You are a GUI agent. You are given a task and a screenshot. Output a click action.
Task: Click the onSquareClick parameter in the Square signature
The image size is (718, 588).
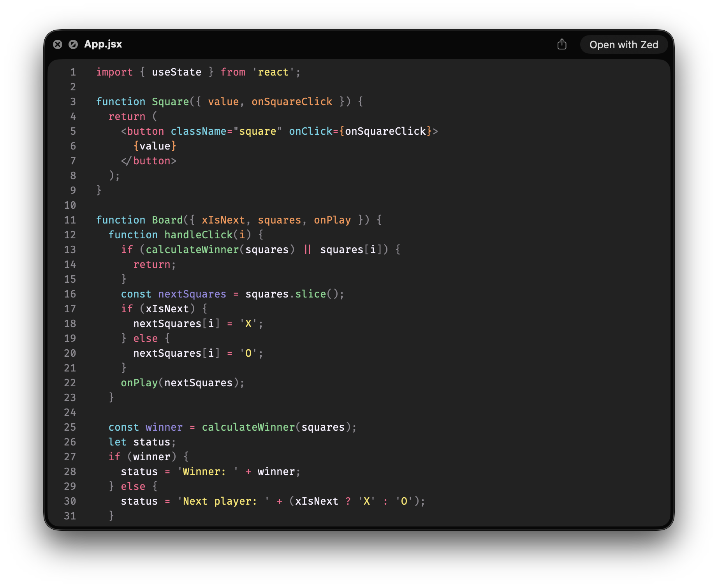pyautogui.click(x=292, y=102)
